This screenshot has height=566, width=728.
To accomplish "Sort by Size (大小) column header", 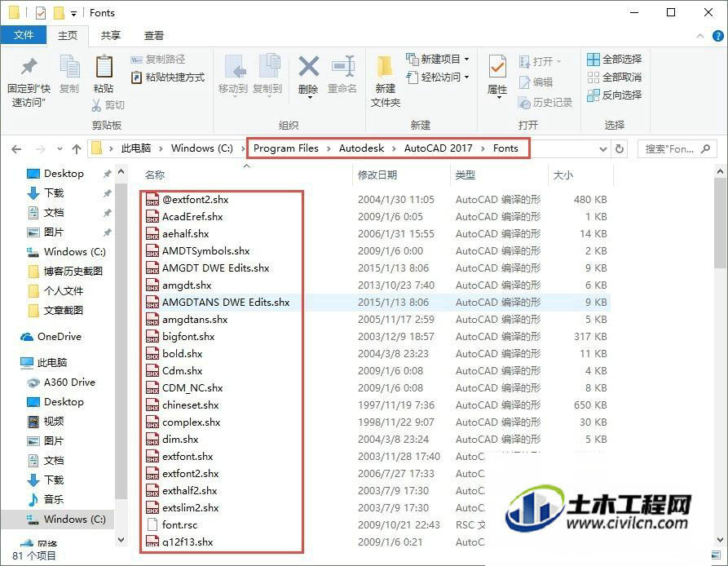I will (563, 175).
